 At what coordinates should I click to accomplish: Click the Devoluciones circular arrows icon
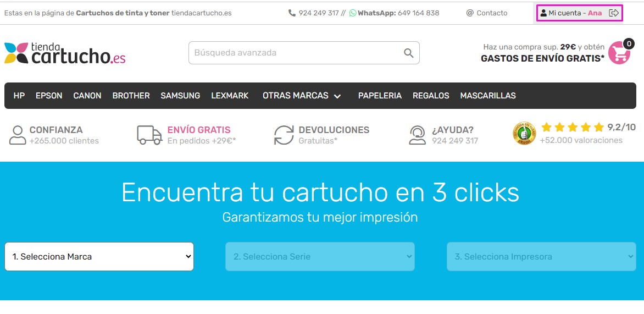(x=284, y=135)
